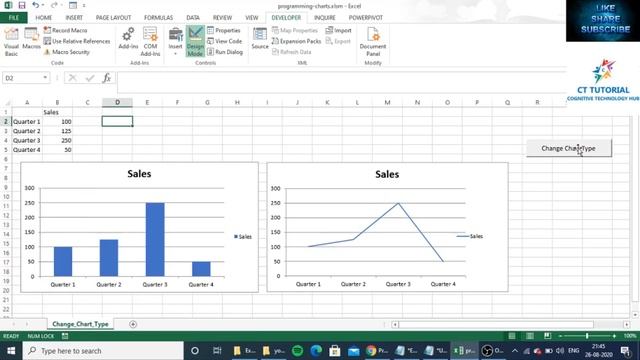Switch to the REVIEW tab
Viewport: 640px width, 360px height.
tap(222, 18)
